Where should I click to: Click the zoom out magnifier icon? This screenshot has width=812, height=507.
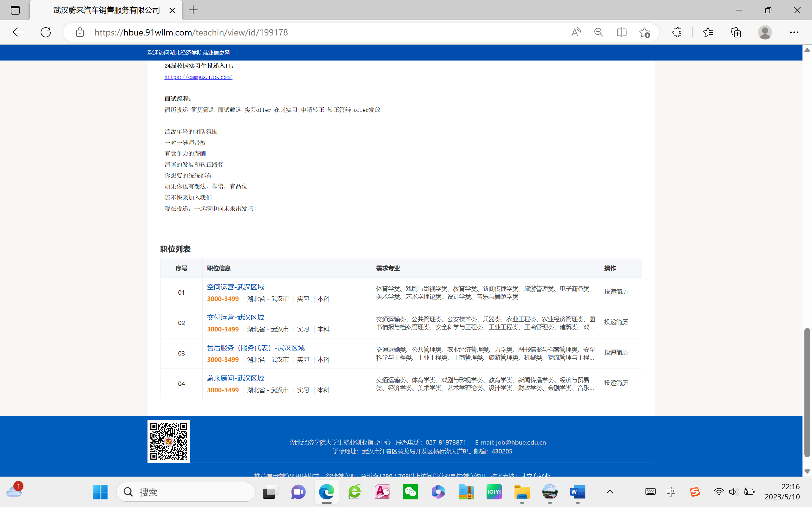(599, 32)
